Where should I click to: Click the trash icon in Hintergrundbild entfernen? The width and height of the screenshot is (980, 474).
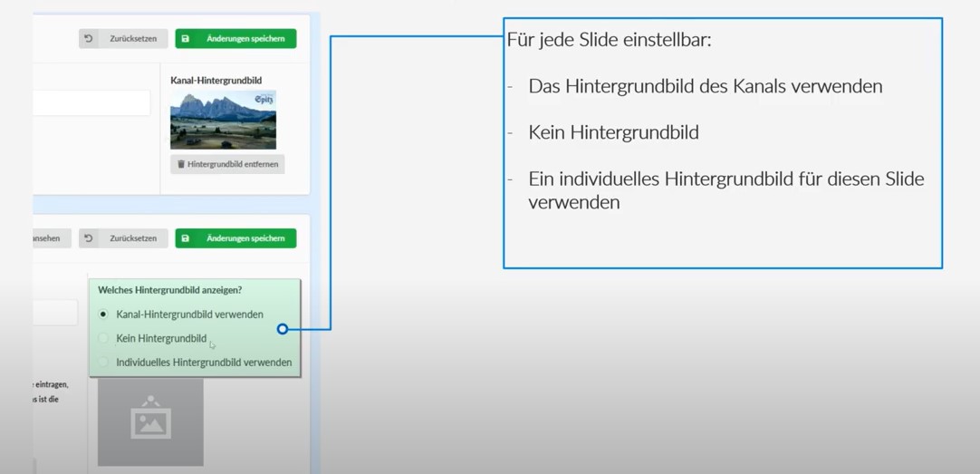pos(181,164)
